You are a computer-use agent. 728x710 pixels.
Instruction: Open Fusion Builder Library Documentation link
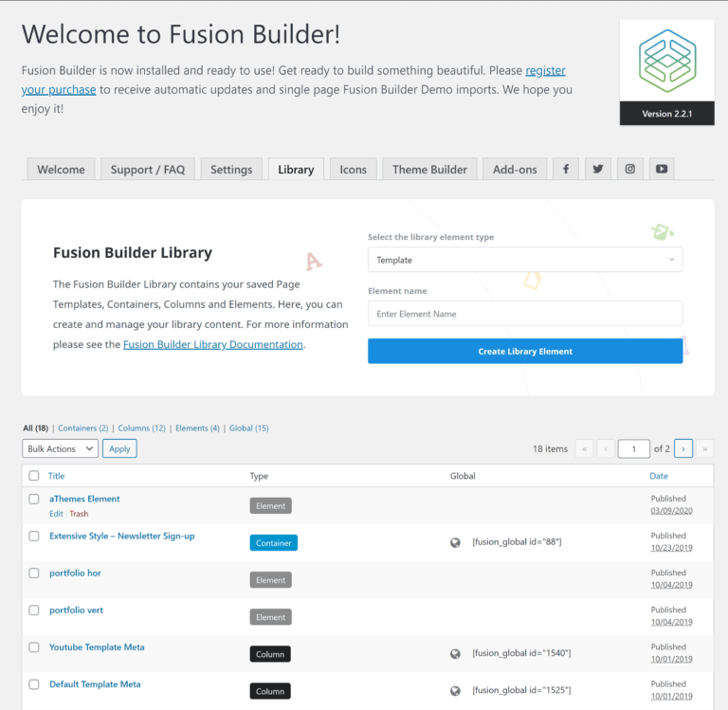coord(212,344)
